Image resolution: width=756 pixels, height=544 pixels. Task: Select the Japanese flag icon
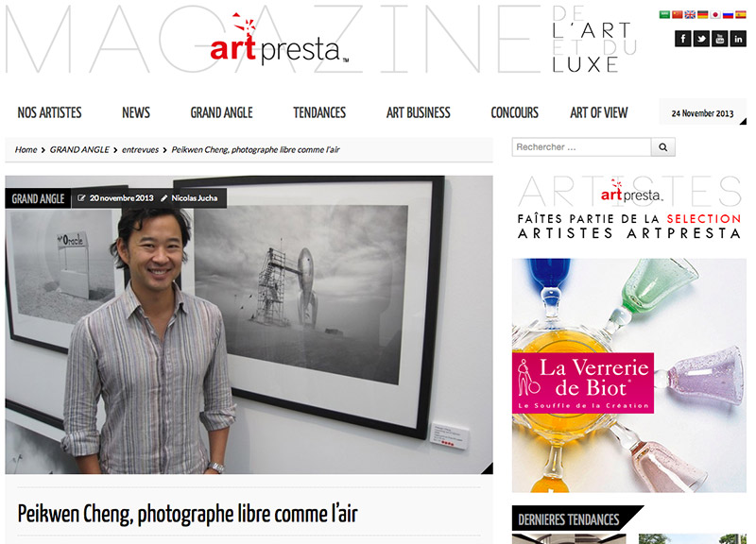coord(715,14)
